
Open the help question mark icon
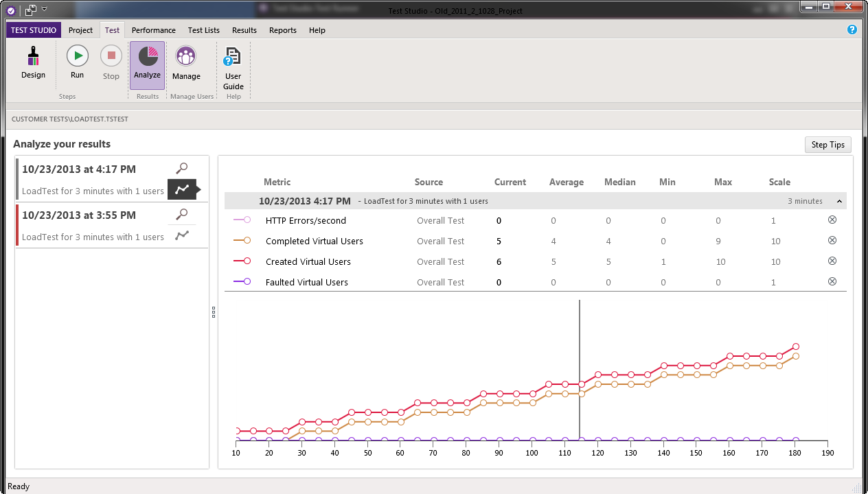point(852,30)
